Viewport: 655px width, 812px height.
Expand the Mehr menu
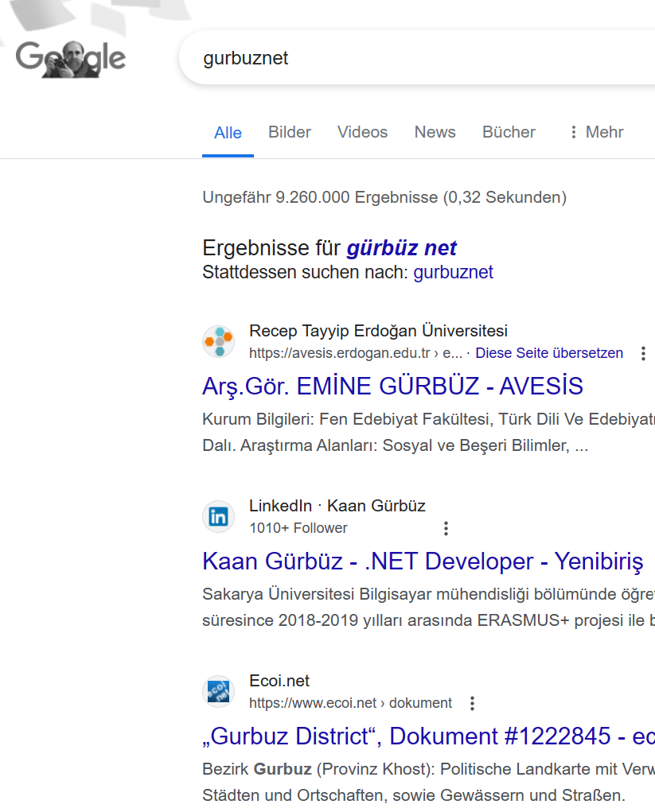[x=596, y=132]
